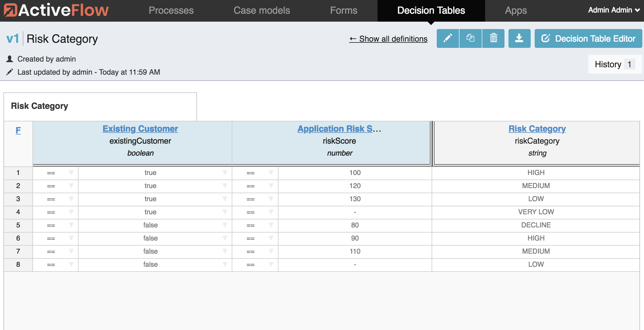The width and height of the screenshot is (644, 330).
Task: Go to the Case models tab
Action: tap(262, 11)
